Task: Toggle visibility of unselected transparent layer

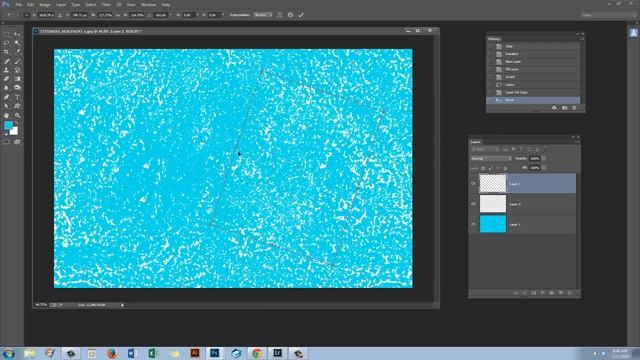Action: (473, 204)
